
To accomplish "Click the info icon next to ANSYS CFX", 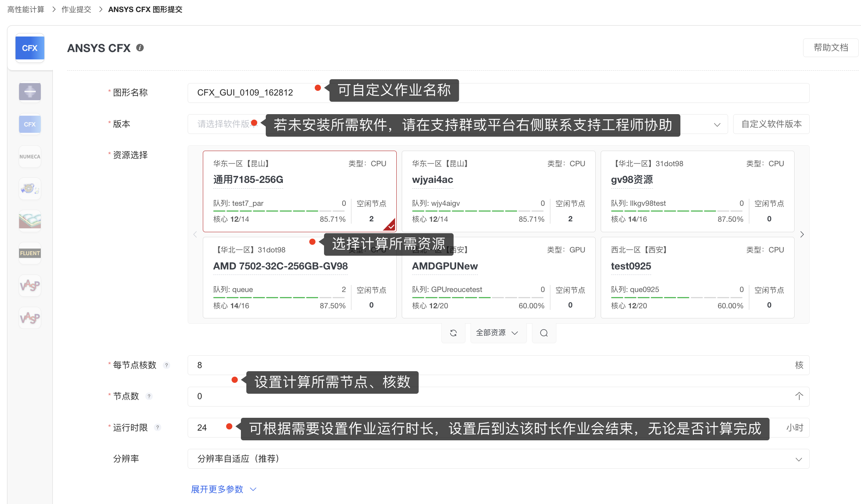I will click(x=140, y=48).
